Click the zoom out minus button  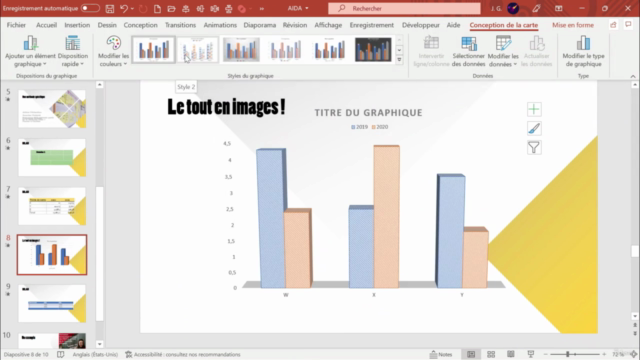coord(545,354)
